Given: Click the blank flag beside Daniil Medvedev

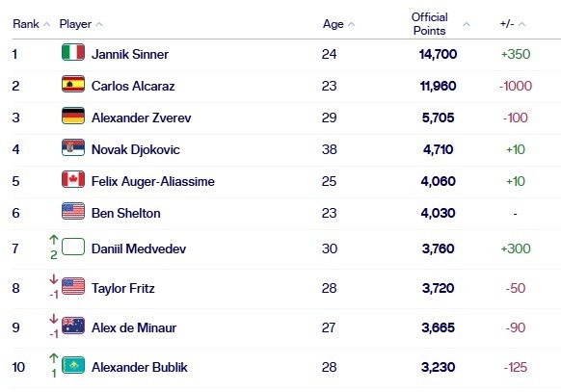Looking at the screenshot, I should [73, 247].
